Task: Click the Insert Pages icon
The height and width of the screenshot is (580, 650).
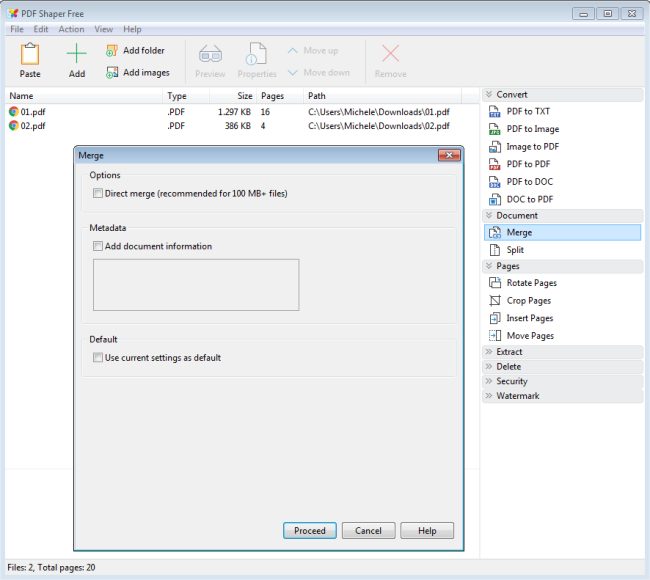Action: 495,318
